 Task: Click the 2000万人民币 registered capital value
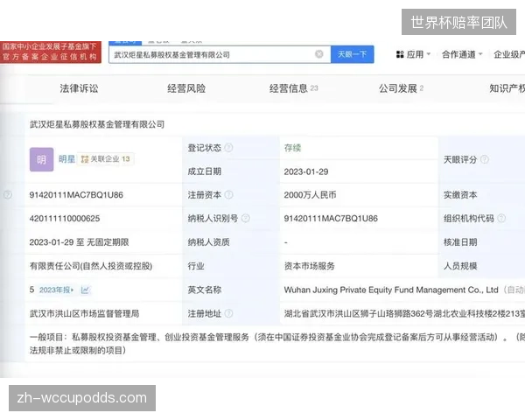click(x=310, y=195)
